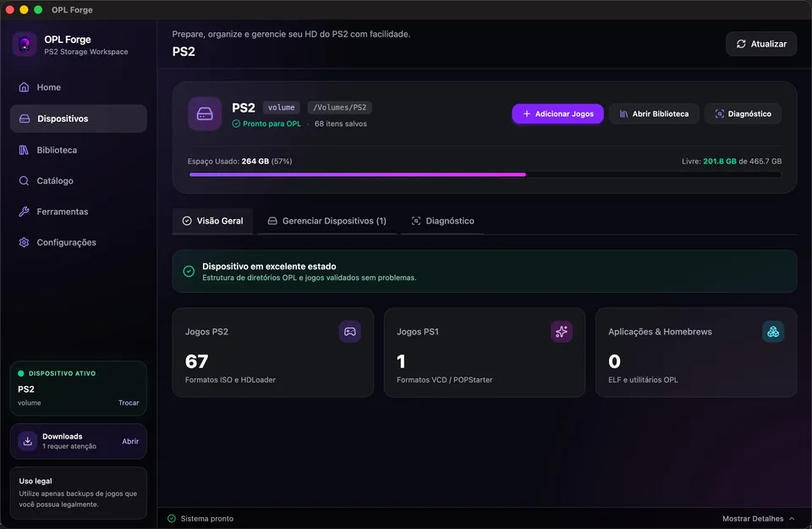The image size is (812, 529).
Task: Click the Uso legal notice heading
Action: coord(36,481)
